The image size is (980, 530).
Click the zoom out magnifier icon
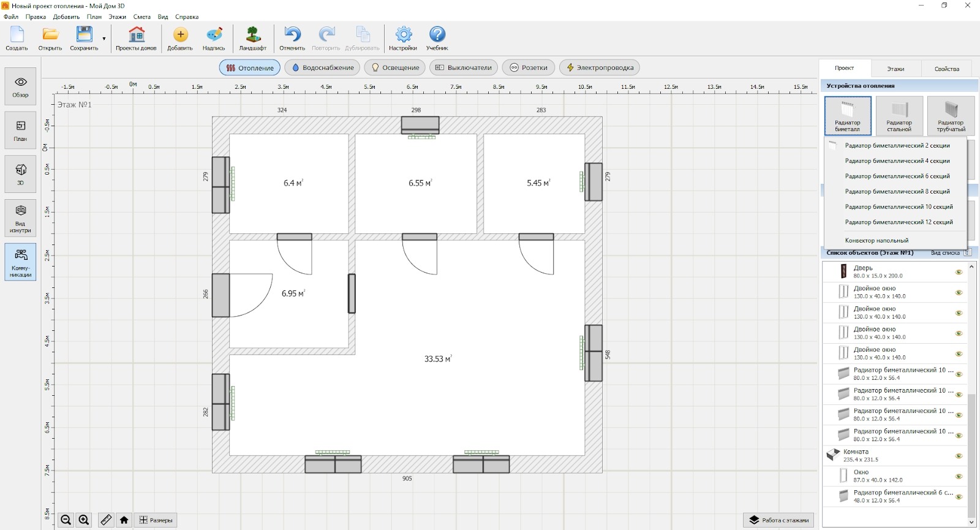(66, 520)
